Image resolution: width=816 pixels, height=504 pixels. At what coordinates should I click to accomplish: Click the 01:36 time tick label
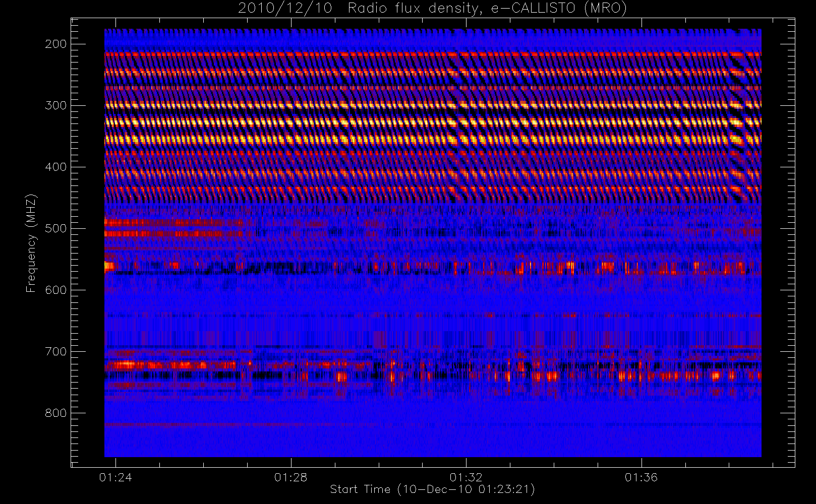tap(641, 477)
